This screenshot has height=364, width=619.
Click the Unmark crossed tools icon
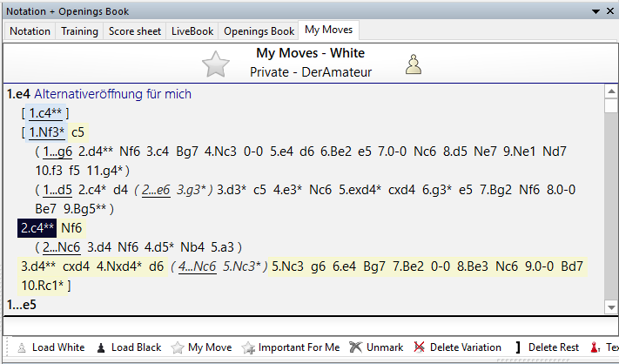355,347
